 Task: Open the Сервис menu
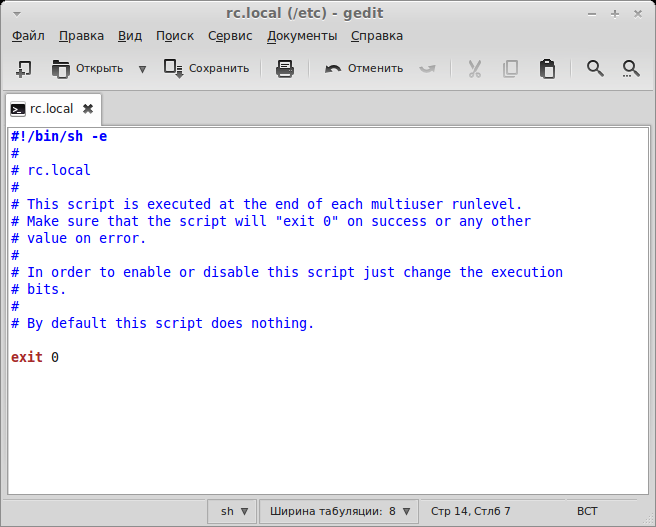(230, 36)
